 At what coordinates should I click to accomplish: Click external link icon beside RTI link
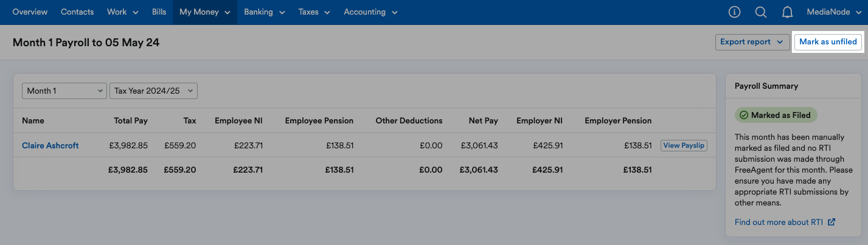pos(832,223)
